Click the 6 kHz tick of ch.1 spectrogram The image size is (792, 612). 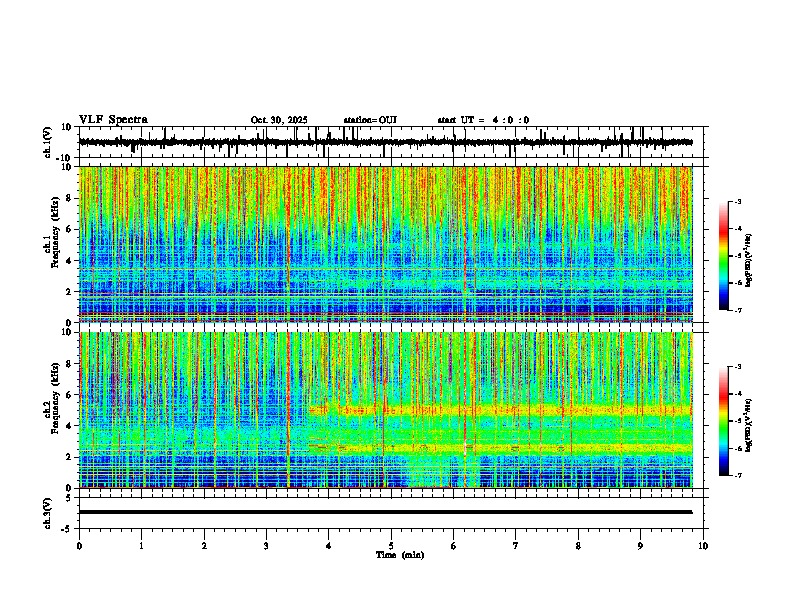69,229
